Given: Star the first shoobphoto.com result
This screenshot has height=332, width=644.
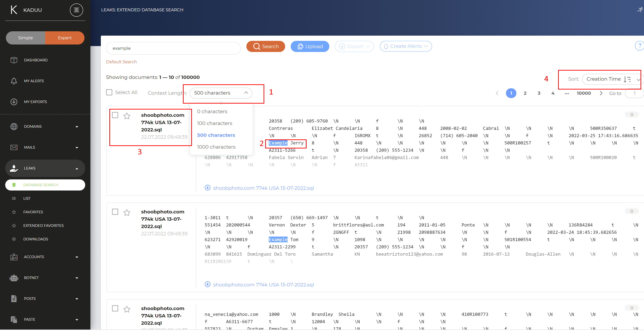Looking at the screenshot, I should tap(127, 116).
